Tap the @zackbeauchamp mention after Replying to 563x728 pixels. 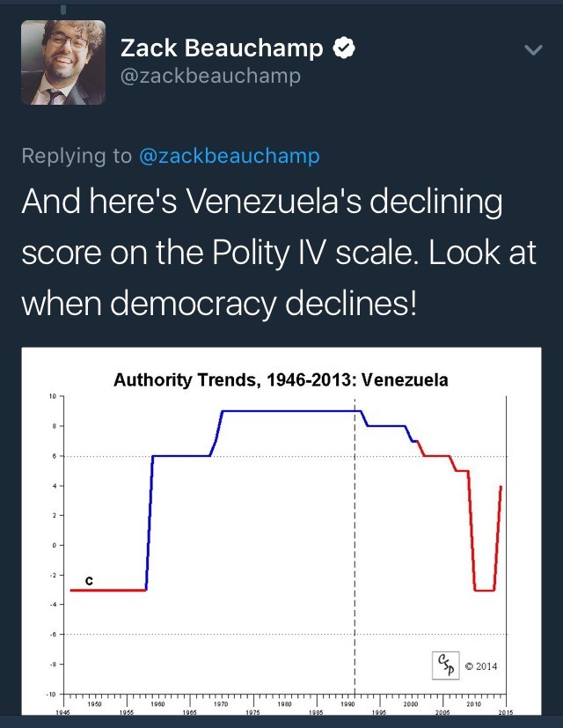click(x=230, y=157)
